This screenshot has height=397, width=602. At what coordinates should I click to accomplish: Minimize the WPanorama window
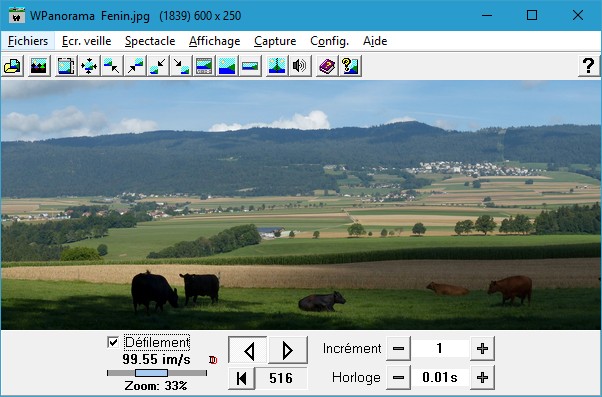tap(487, 15)
